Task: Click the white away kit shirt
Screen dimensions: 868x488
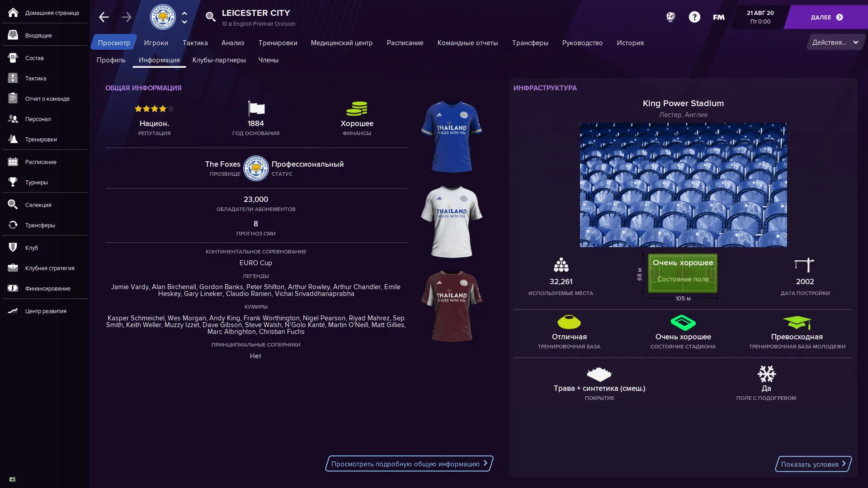Action: pyautogui.click(x=452, y=221)
